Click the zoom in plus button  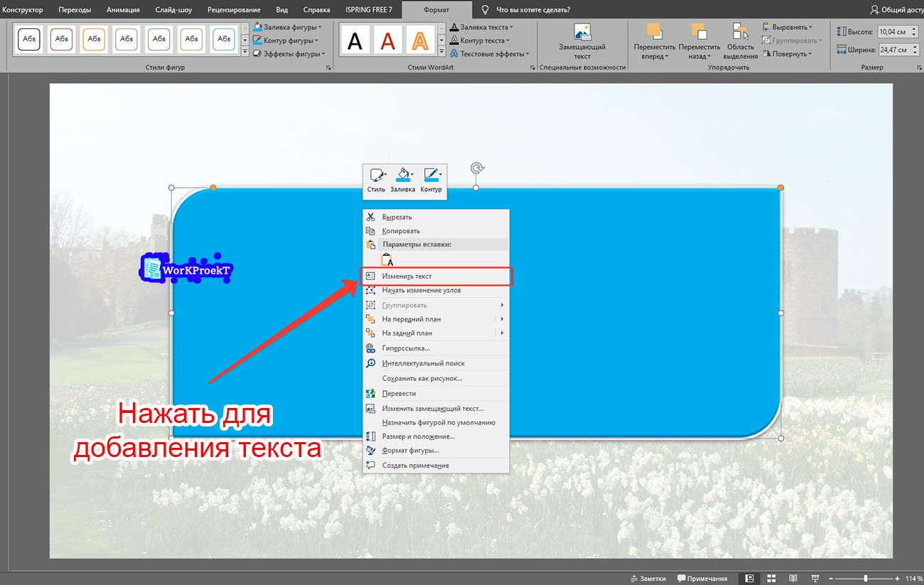pos(898,579)
